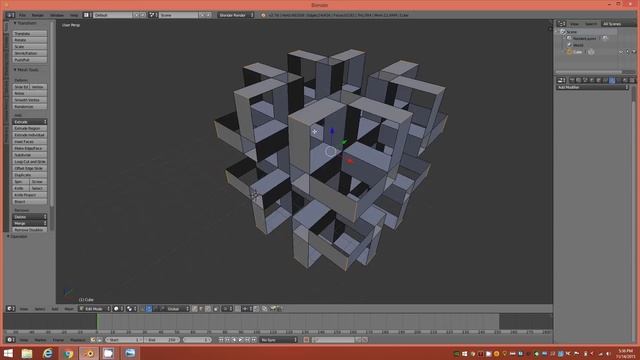Screen dimensions: 640x360
Task: Open Mesh menu in 3D view header
Action: coord(69,309)
